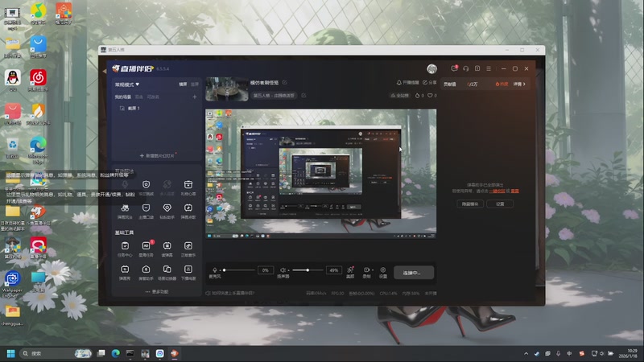
Task: Click the 'CPU:14%' status text
Action: coord(389,294)
